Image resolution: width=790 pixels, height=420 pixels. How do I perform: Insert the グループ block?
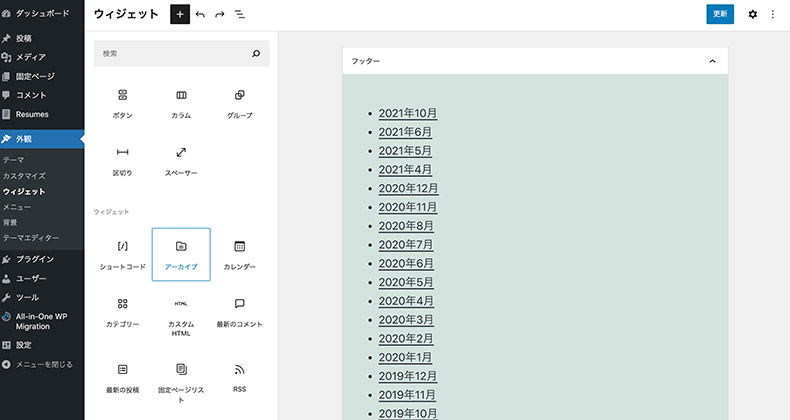tap(239, 104)
